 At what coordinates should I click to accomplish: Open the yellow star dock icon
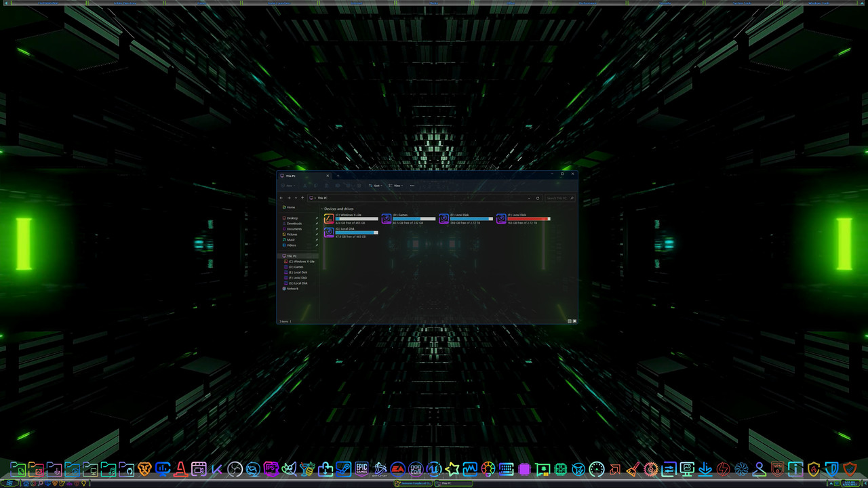(x=452, y=468)
